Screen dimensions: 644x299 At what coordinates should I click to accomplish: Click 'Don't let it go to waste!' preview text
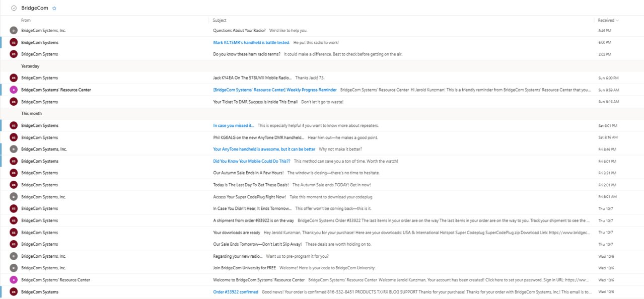pyautogui.click(x=322, y=102)
